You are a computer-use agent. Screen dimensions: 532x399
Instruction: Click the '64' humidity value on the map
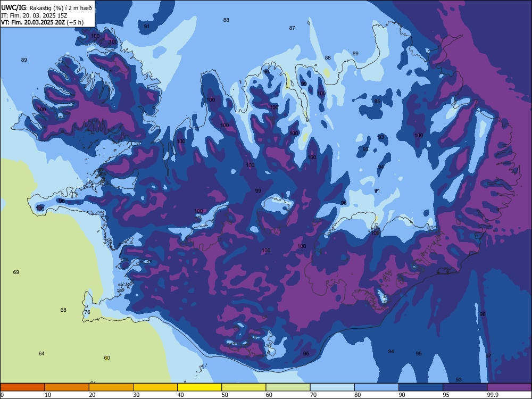pyautogui.click(x=41, y=354)
